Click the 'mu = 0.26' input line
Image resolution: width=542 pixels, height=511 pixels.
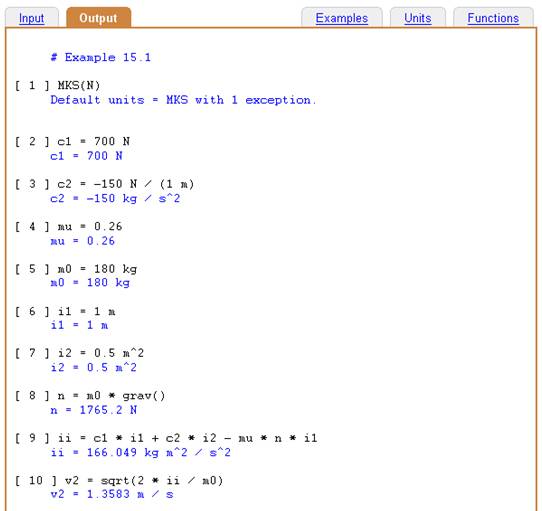(68, 227)
